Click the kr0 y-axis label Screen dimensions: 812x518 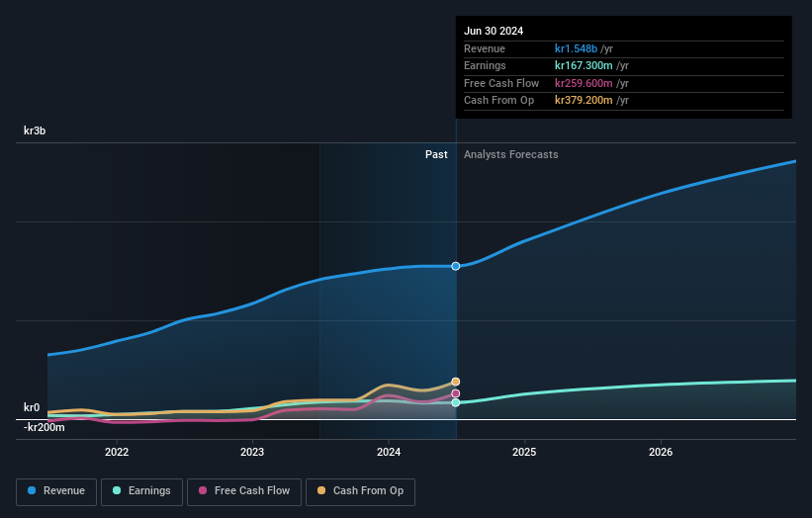tap(32, 407)
